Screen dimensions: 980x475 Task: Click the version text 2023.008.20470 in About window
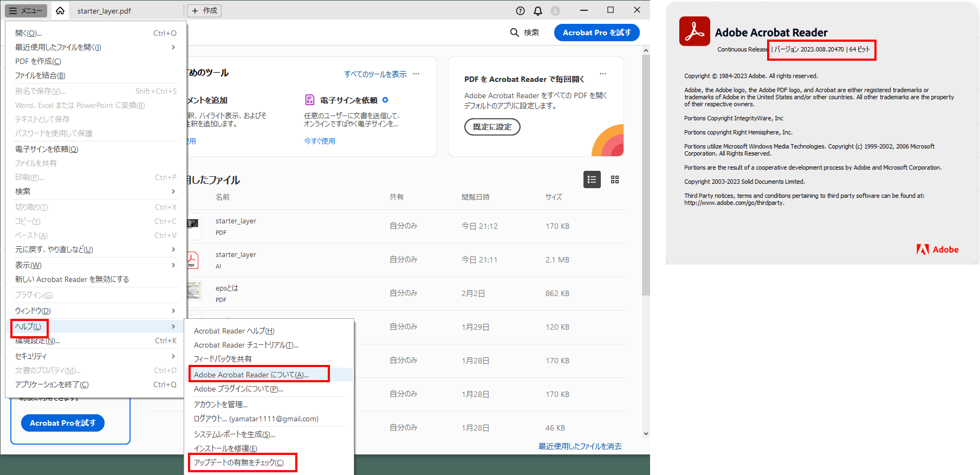[822, 49]
